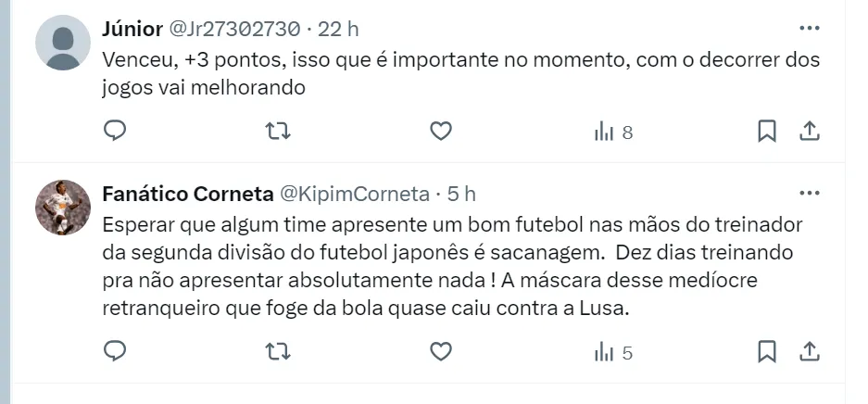Bookmark Júnior's tweet
Image resolution: width=868 pixels, height=404 pixels.
coord(767,132)
